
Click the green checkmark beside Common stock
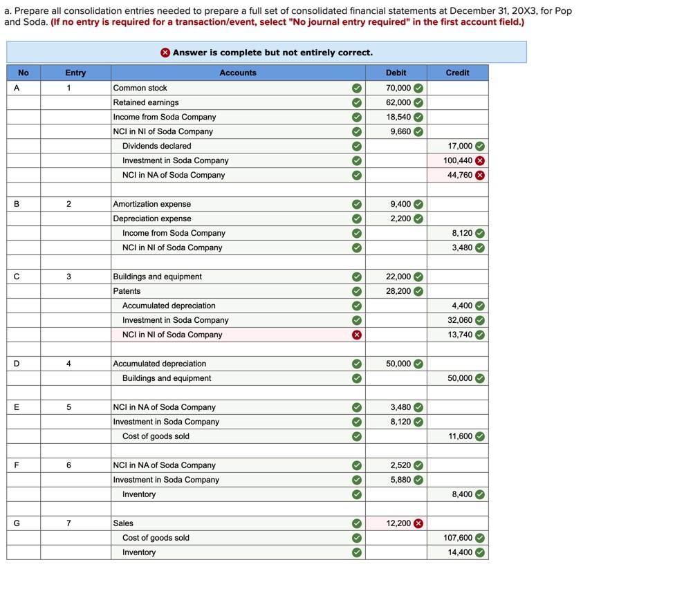click(357, 88)
